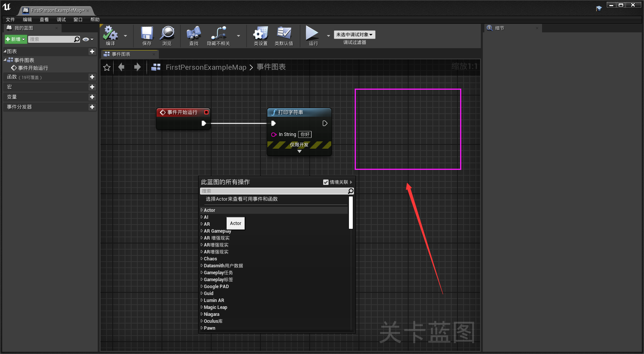The width and height of the screenshot is (644, 354).
Task: Open the 编辑 menu
Action: click(x=27, y=20)
